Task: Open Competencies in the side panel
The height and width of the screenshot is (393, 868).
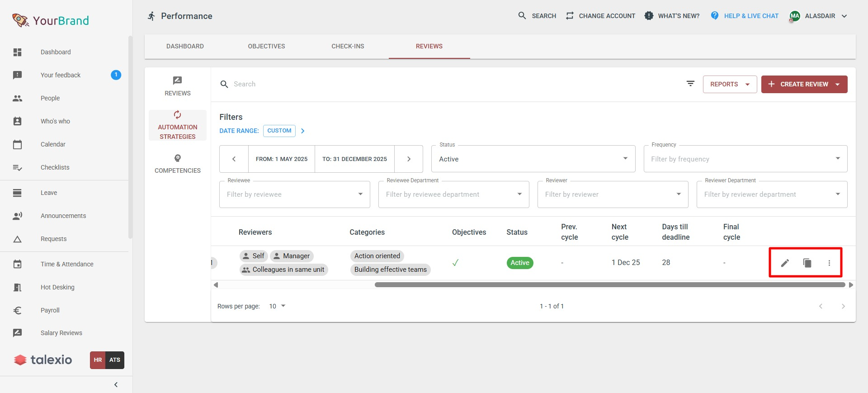Action: (x=177, y=164)
